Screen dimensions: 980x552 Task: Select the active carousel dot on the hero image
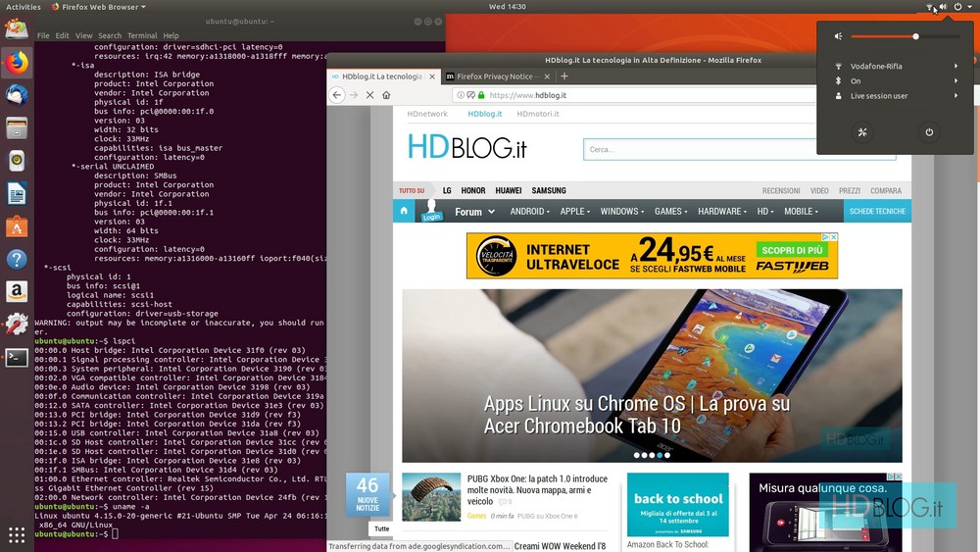click(660, 455)
